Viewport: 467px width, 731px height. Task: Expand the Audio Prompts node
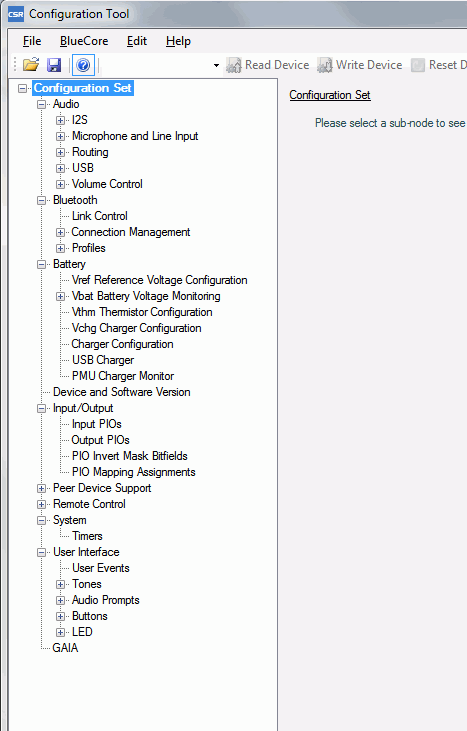(61, 600)
